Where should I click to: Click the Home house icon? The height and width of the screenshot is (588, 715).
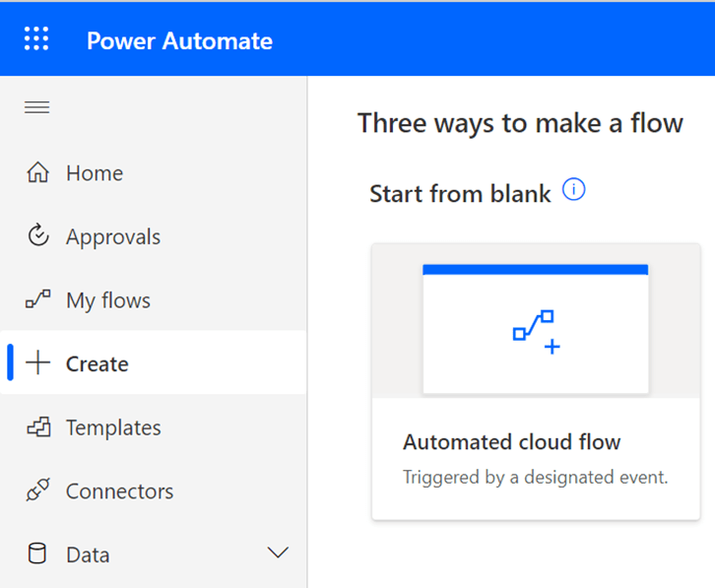click(37, 172)
